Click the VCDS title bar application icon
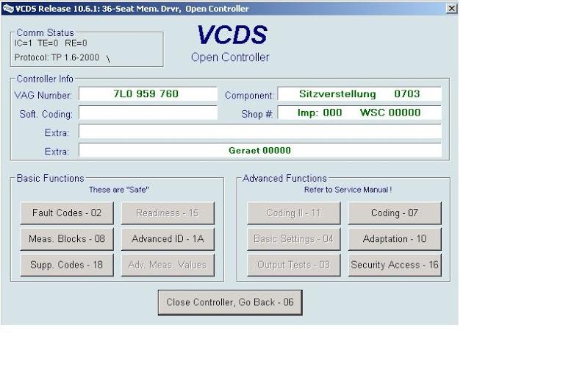The image size is (588, 392). pos(7,9)
